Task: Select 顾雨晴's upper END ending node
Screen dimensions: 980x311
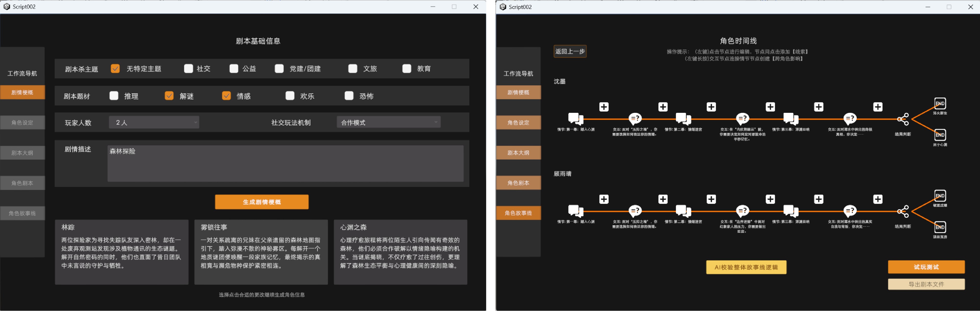Action: coord(940,196)
